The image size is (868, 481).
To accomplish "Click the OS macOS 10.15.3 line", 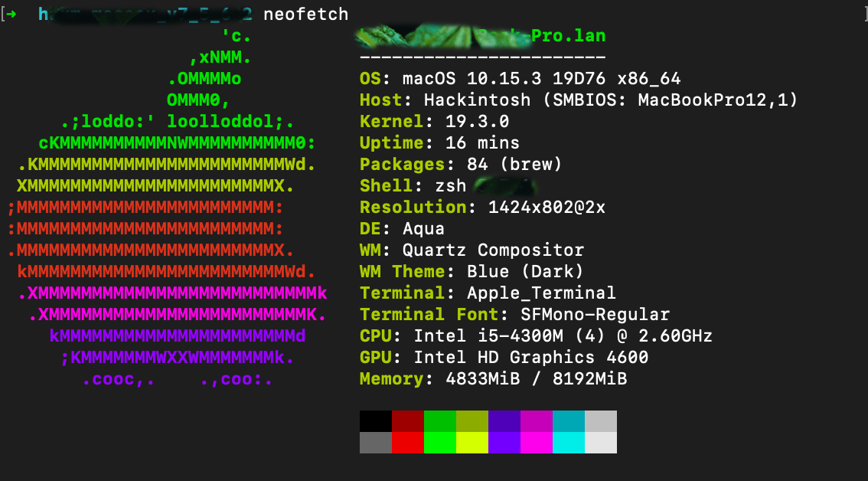I will click(x=520, y=79).
